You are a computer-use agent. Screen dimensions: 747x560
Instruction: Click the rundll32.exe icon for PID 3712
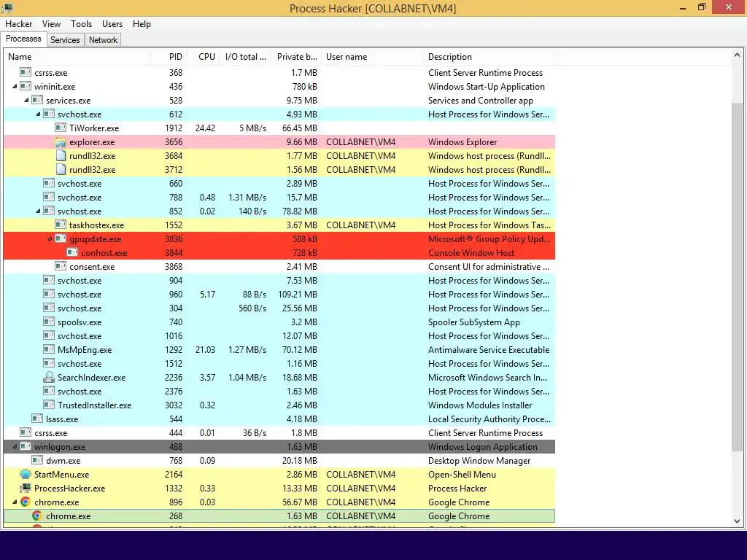point(61,169)
